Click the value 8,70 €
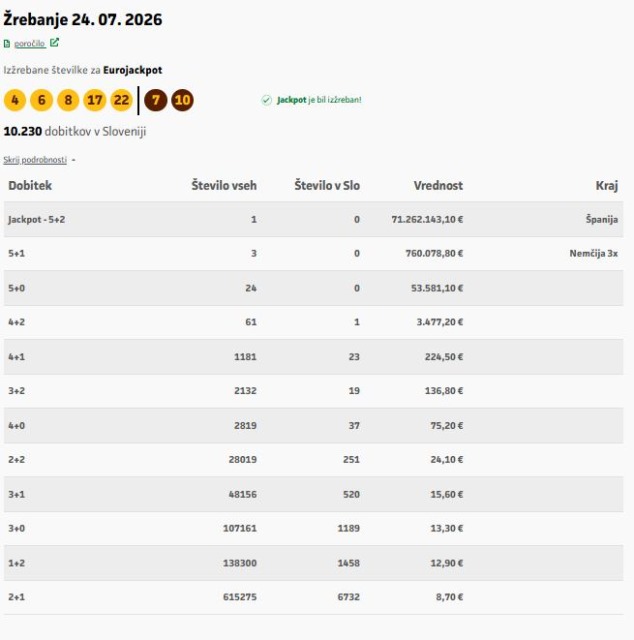Image resolution: width=634 pixels, height=640 pixels. pos(449,597)
